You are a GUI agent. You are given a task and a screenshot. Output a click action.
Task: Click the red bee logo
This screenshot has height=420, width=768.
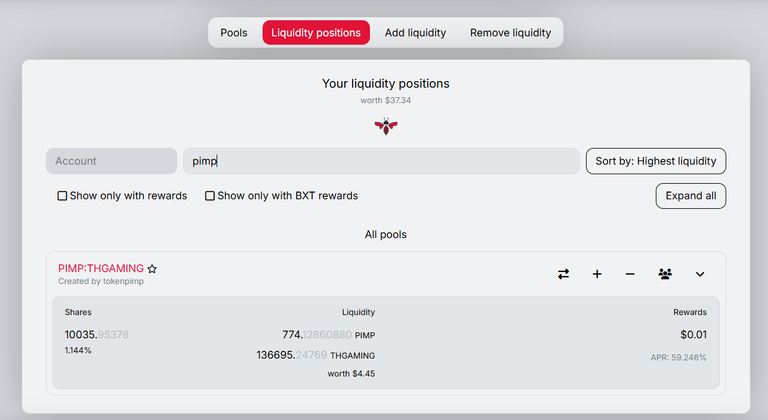(386, 126)
